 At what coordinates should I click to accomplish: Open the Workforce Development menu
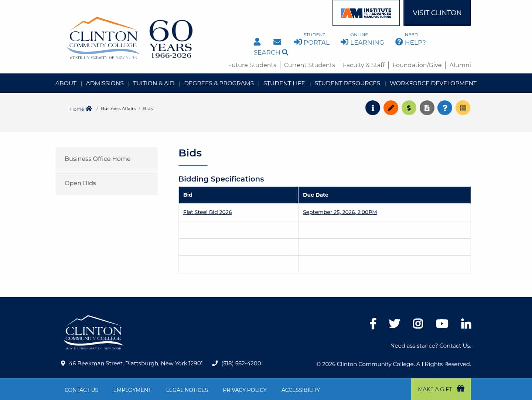pyautogui.click(x=433, y=83)
